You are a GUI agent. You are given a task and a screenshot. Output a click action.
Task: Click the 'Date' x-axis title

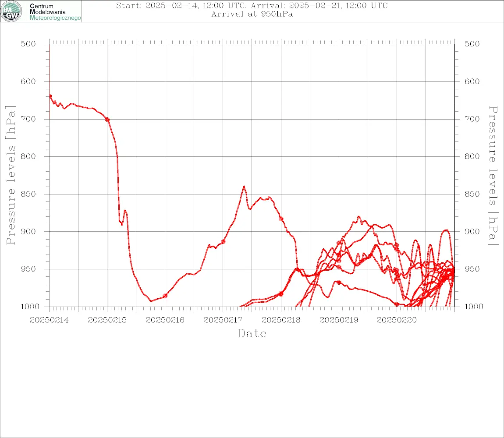(x=252, y=334)
